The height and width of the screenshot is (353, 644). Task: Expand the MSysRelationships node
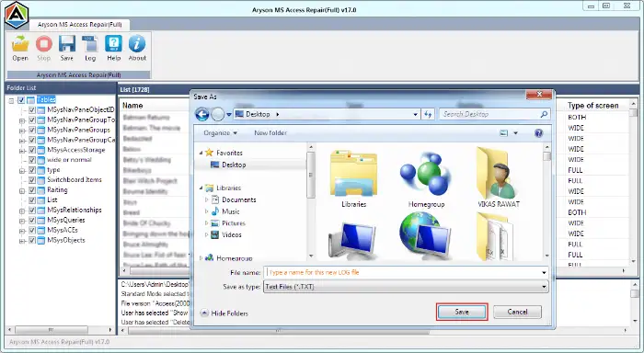[22, 211]
